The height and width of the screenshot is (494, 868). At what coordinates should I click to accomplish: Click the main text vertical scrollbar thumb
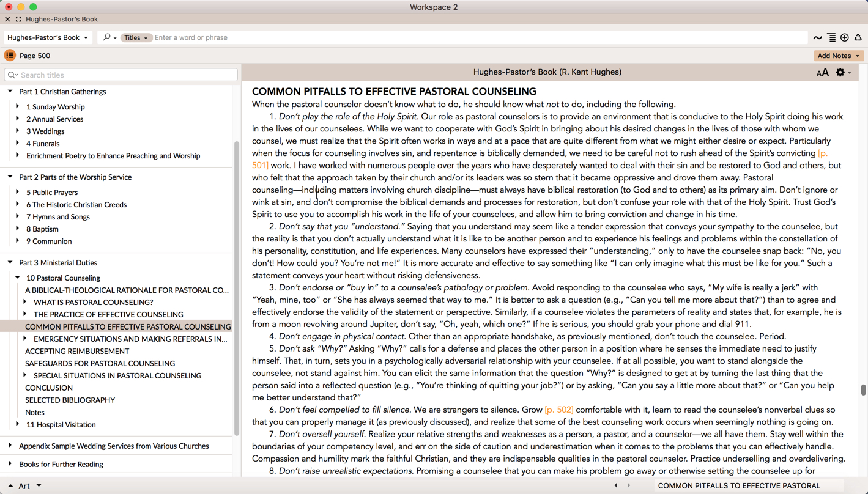pos(863,390)
